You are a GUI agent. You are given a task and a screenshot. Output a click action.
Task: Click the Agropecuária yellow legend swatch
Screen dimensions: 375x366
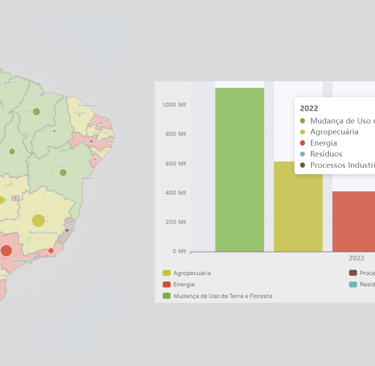(167, 273)
